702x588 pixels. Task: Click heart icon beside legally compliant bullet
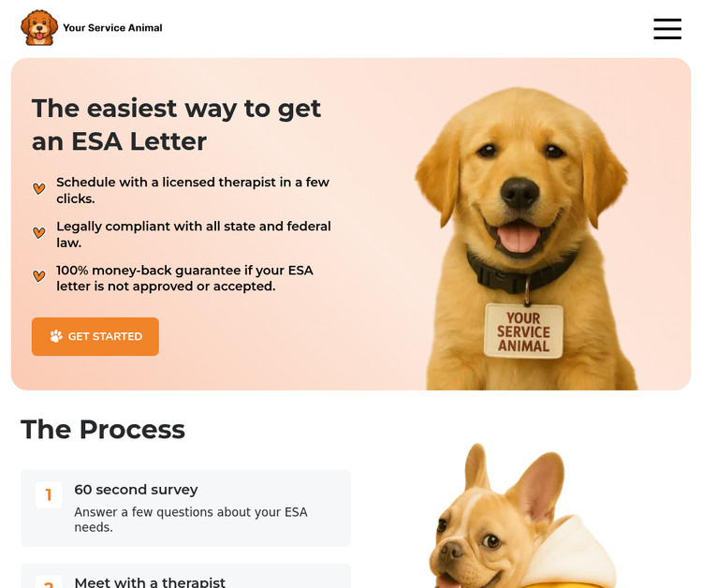click(39, 232)
